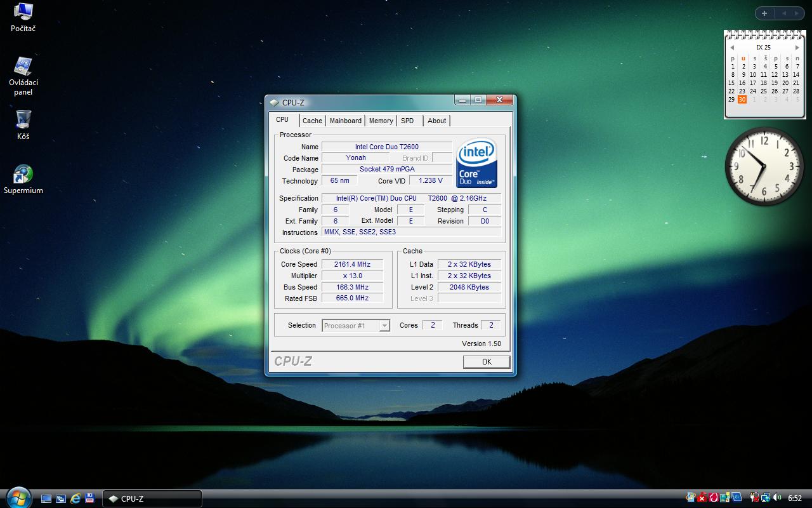
Task: Click the Level 2 value 2048 KBytes
Action: (x=469, y=287)
